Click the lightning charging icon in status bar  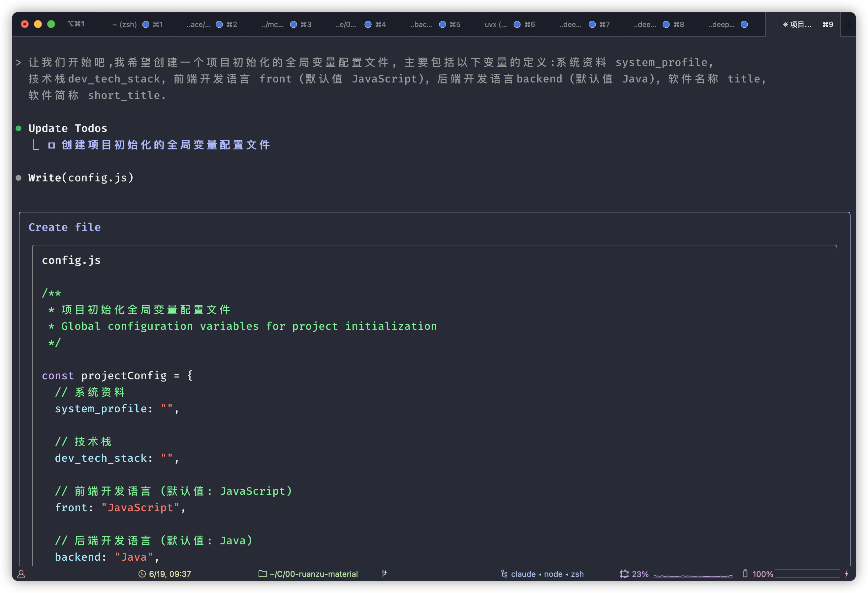pyautogui.click(x=847, y=574)
